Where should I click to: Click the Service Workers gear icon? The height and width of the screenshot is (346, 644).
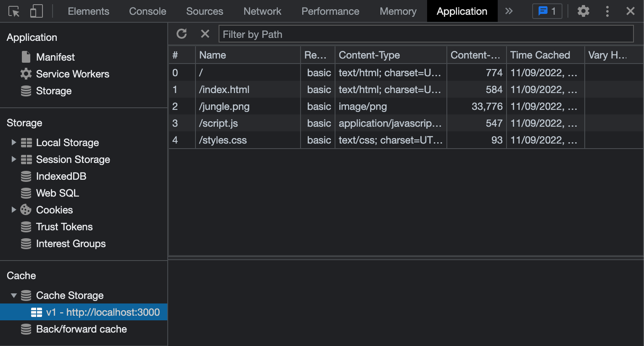(26, 74)
